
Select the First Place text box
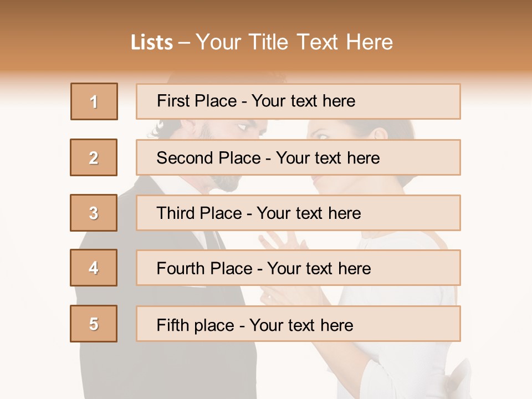coord(298,101)
